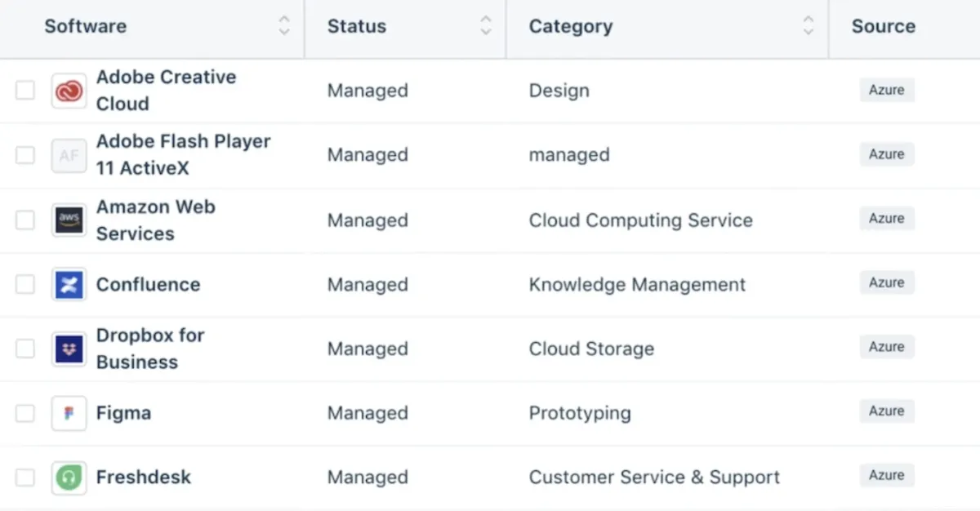Click the Customer Service & Support cell
980x511 pixels.
click(x=654, y=478)
